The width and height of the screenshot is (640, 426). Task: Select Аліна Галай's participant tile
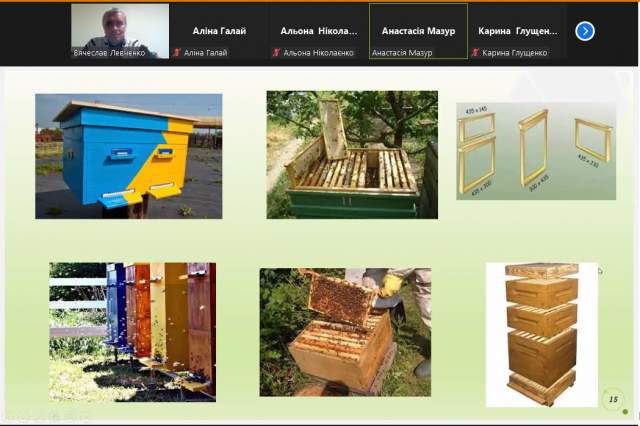pos(220,31)
